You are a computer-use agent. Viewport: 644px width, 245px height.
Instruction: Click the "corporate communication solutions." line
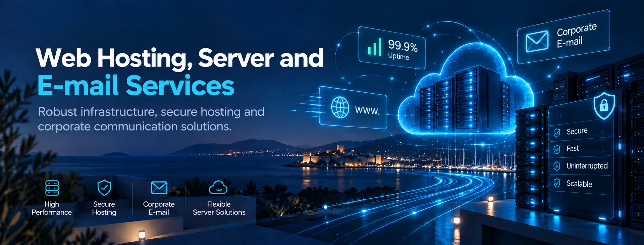click(135, 127)
